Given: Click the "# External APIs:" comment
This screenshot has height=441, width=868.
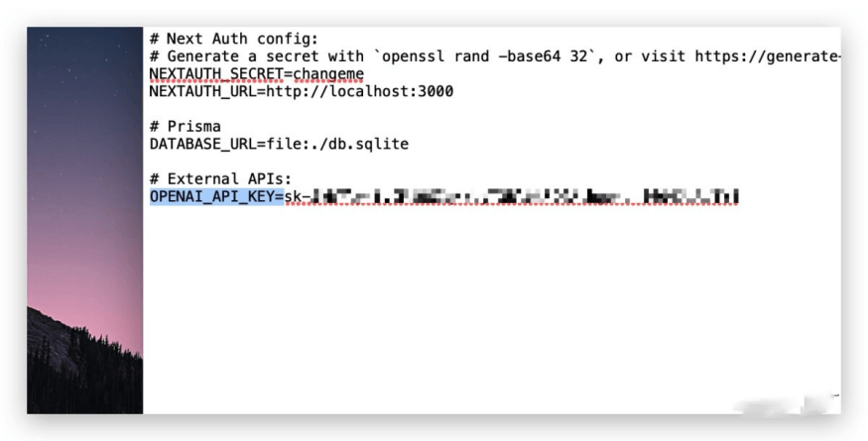Looking at the screenshot, I should pyautogui.click(x=221, y=178).
